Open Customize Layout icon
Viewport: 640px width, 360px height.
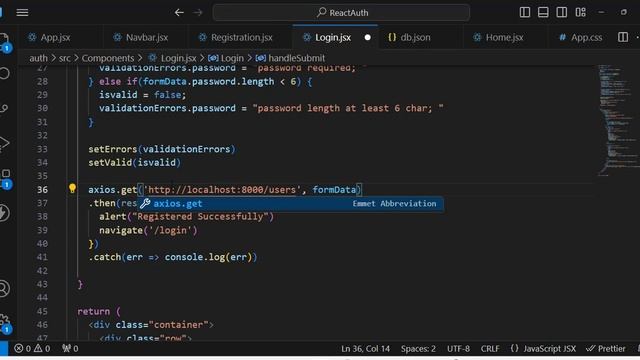tap(580, 12)
